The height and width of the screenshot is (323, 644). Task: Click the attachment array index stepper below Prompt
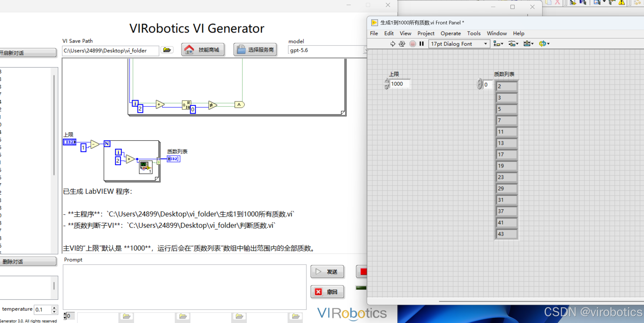[65, 316]
